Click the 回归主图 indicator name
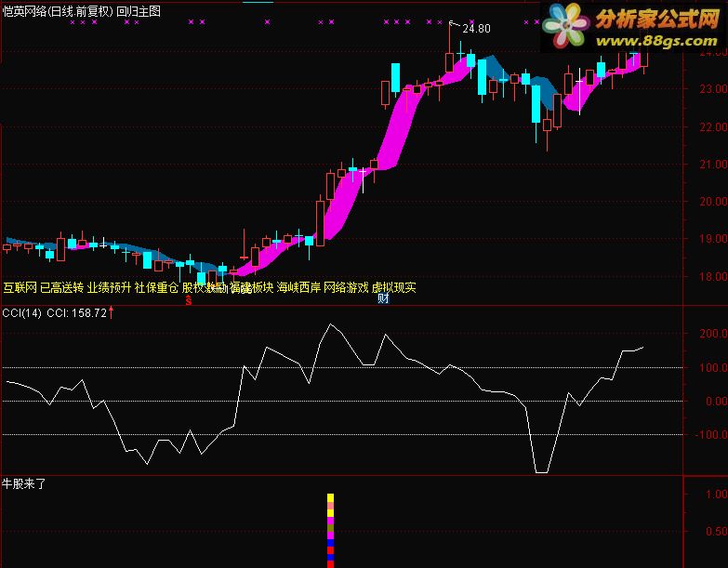 (x=139, y=11)
